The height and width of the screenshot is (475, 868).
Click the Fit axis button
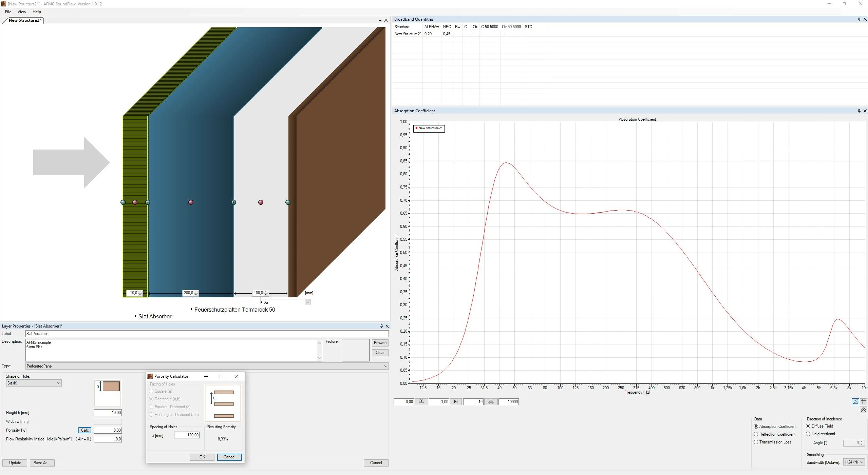[x=456, y=402]
